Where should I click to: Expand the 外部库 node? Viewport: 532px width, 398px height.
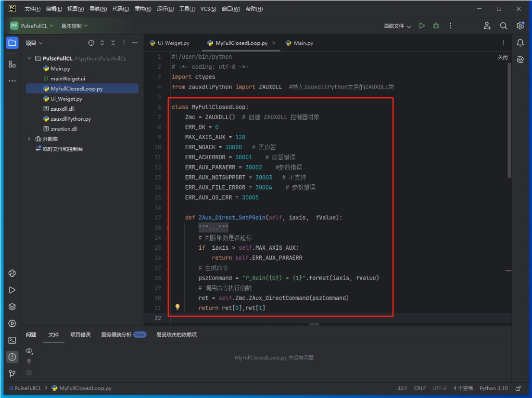(29, 139)
